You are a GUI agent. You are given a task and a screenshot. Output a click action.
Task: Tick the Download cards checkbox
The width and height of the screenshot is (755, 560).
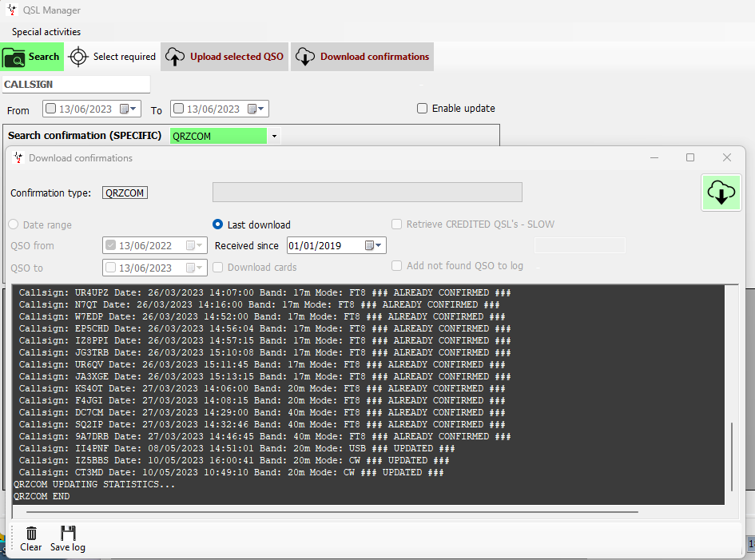217,268
